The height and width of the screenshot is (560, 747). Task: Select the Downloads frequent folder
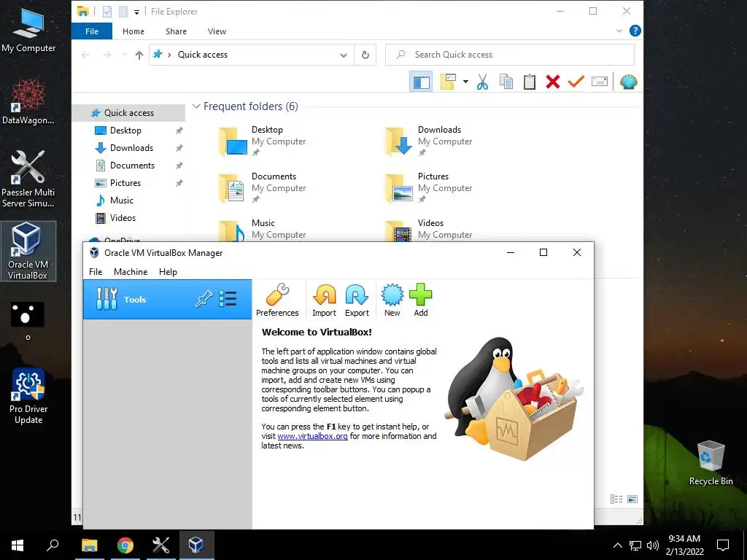tap(429, 141)
